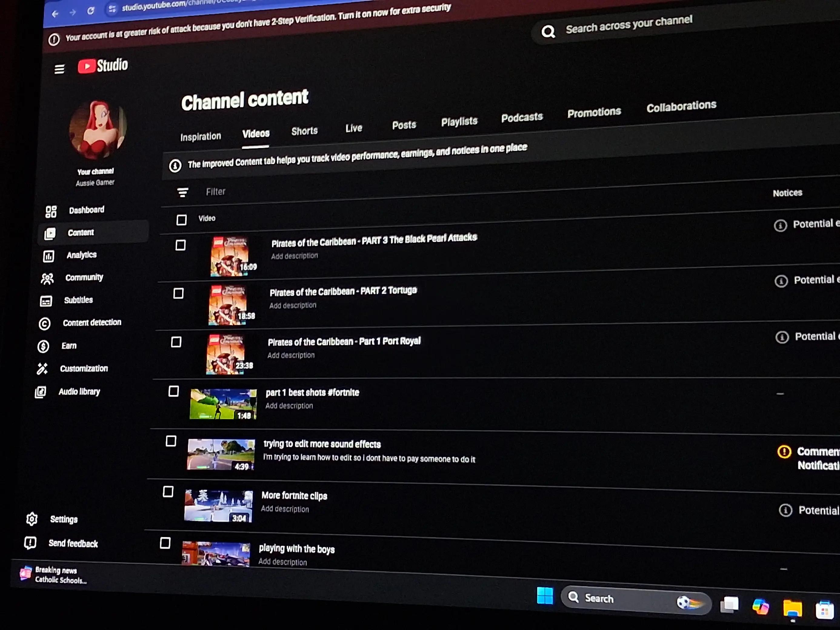Open Content detection copyright icon
The height and width of the screenshot is (630, 840).
point(45,324)
